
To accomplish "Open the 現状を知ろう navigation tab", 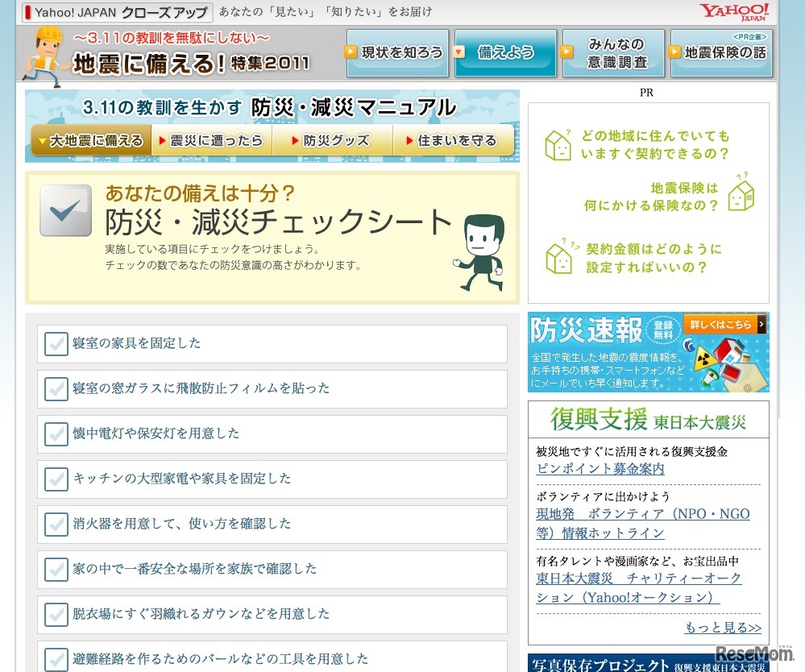I will click(x=397, y=53).
